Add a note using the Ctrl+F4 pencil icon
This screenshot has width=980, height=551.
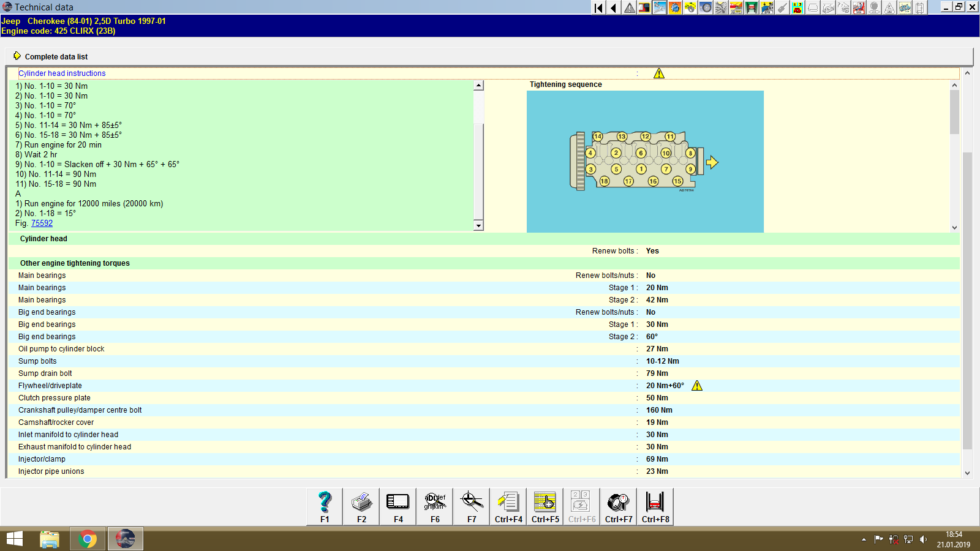pyautogui.click(x=508, y=506)
